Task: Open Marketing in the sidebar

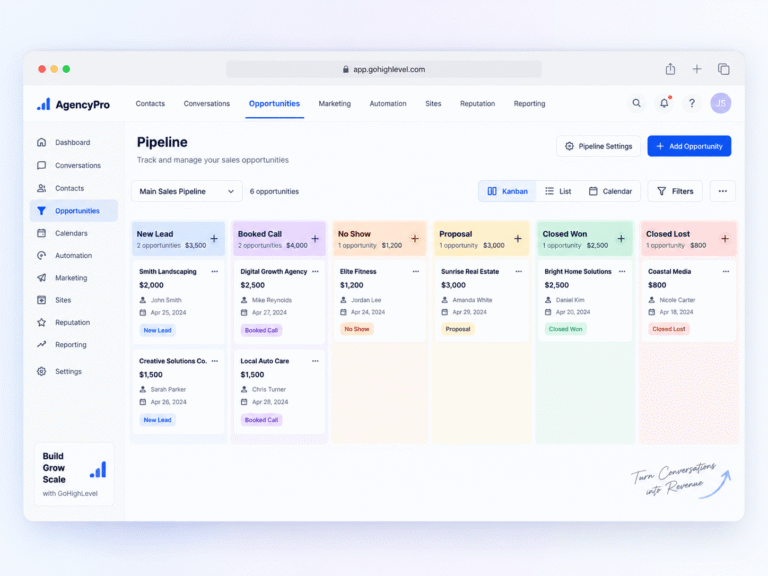Action: click(73, 278)
